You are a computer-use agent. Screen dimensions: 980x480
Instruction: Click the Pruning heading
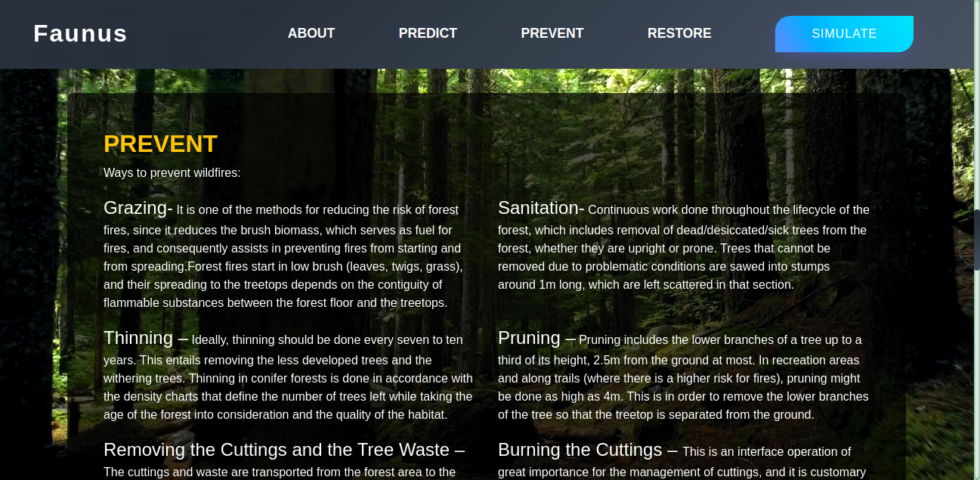[536, 338]
